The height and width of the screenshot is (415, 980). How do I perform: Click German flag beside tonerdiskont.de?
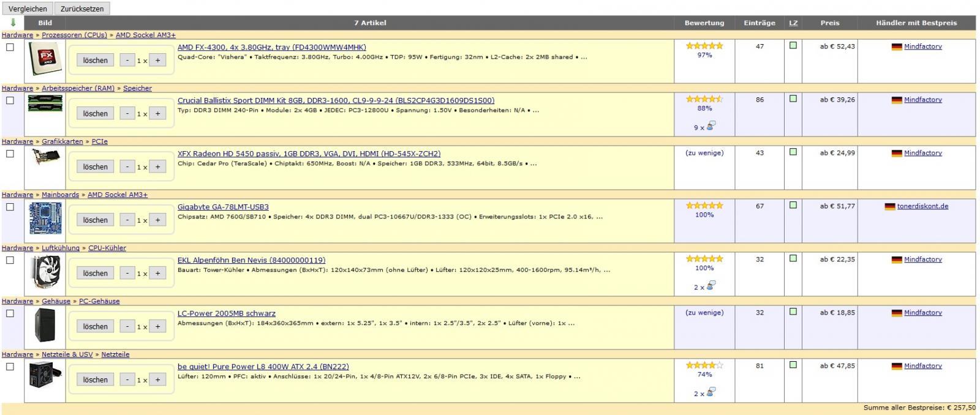890,207
